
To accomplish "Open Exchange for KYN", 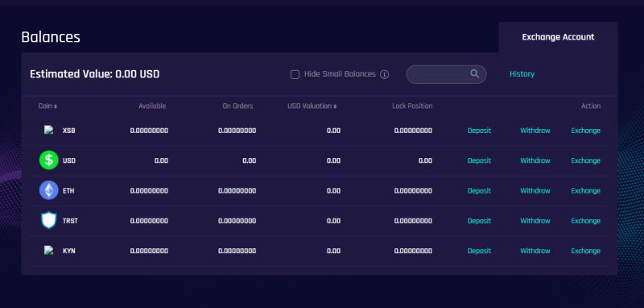I will pyautogui.click(x=586, y=251).
